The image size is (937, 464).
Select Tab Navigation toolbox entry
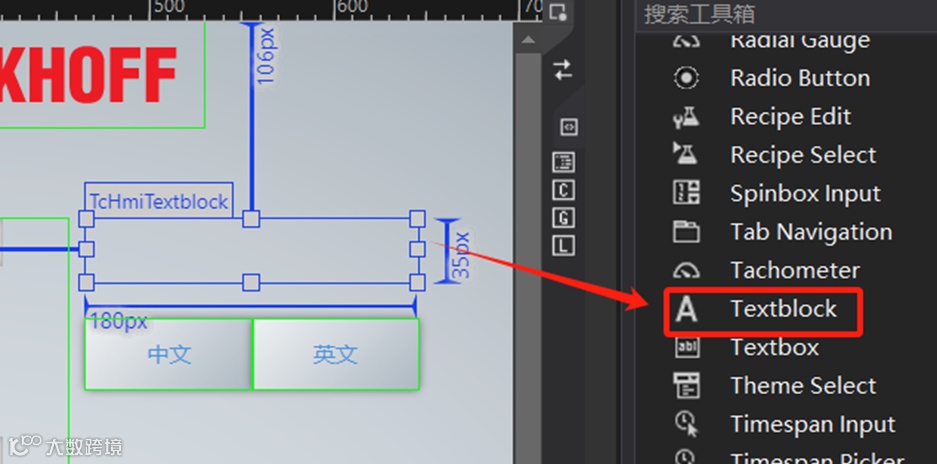tap(811, 231)
